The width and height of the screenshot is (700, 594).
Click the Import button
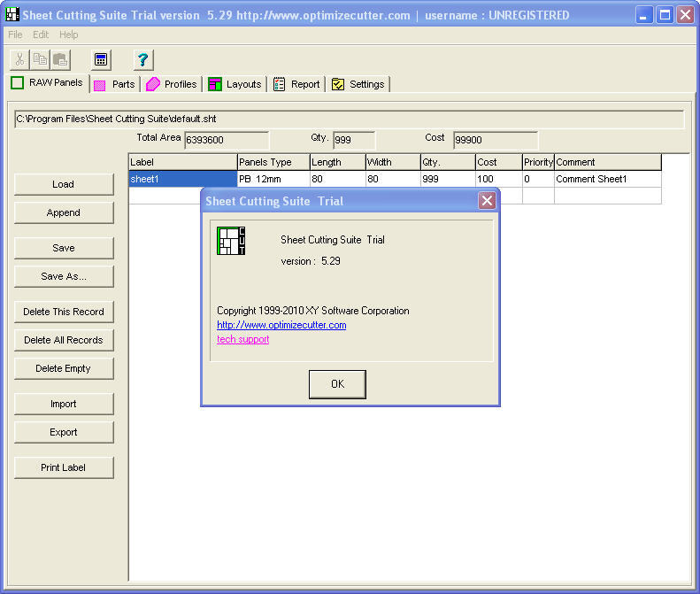click(x=64, y=405)
